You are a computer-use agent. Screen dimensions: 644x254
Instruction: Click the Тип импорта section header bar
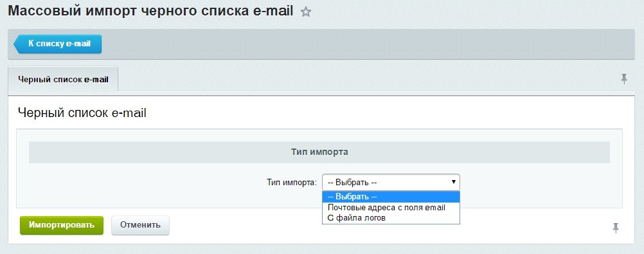[319, 152]
